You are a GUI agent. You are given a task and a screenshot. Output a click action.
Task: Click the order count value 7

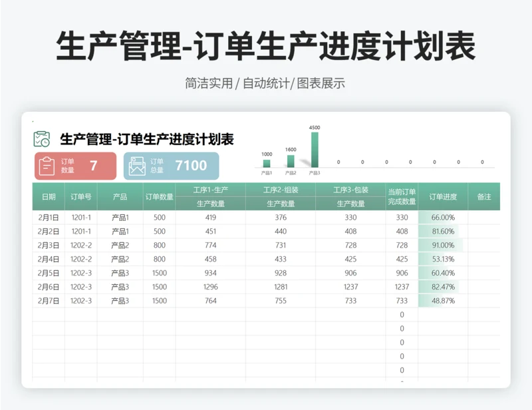click(x=94, y=166)
